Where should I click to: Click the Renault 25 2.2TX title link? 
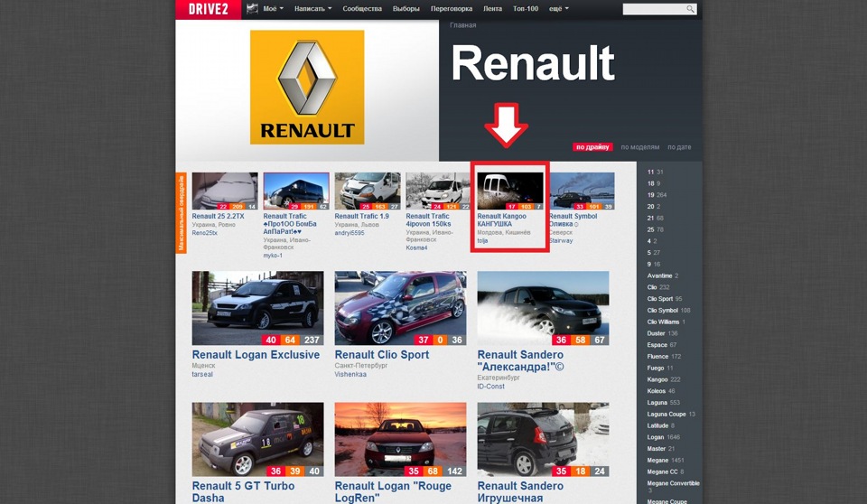218,216
